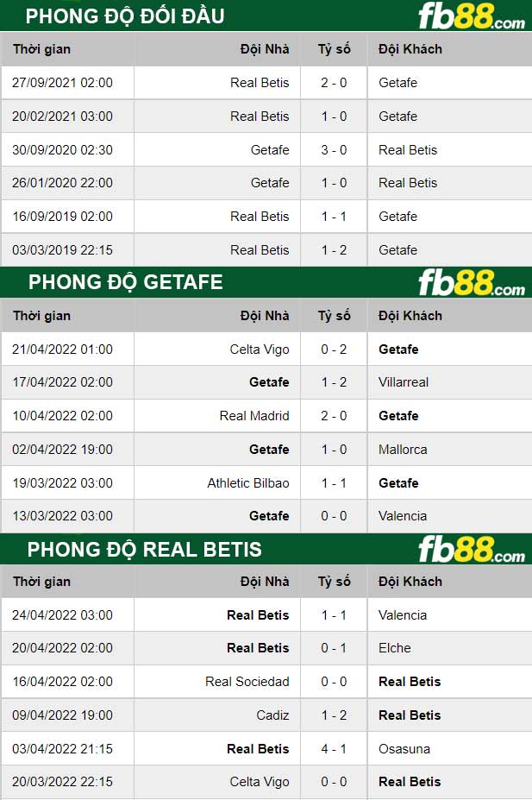532x800 pixels.
Task: Select the Phong Độ Đối Đầu section title
Action: [x=125, y=16]
